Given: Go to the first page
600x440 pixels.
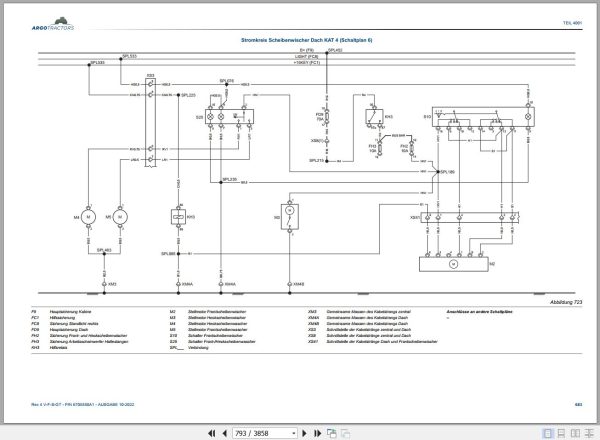Looking at the screenshot, I should [211, 433].
